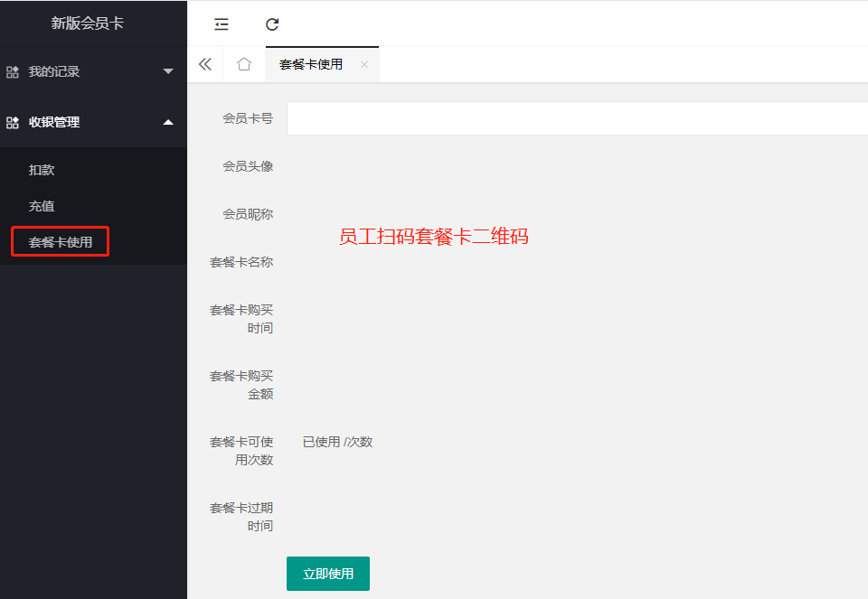
Task: Collapse the 收银管理 menu arrow
Action: (168, 122)
